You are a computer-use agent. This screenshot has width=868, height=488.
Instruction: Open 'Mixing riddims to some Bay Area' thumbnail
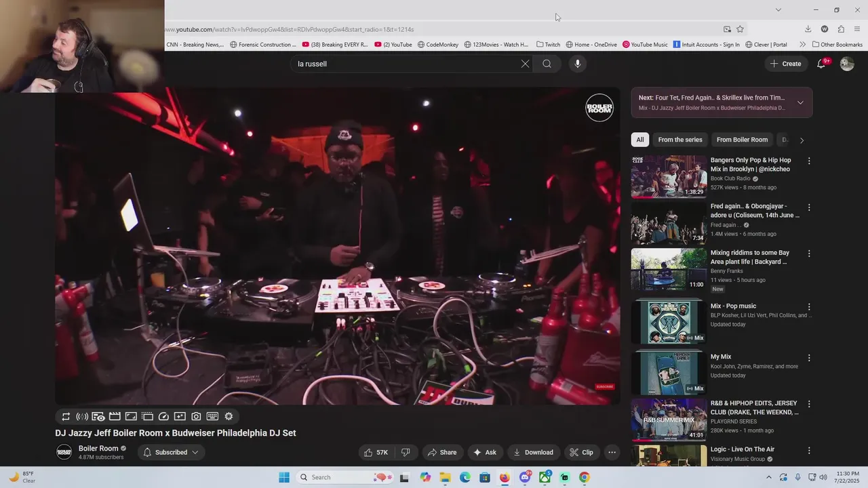tap(669, 269)
